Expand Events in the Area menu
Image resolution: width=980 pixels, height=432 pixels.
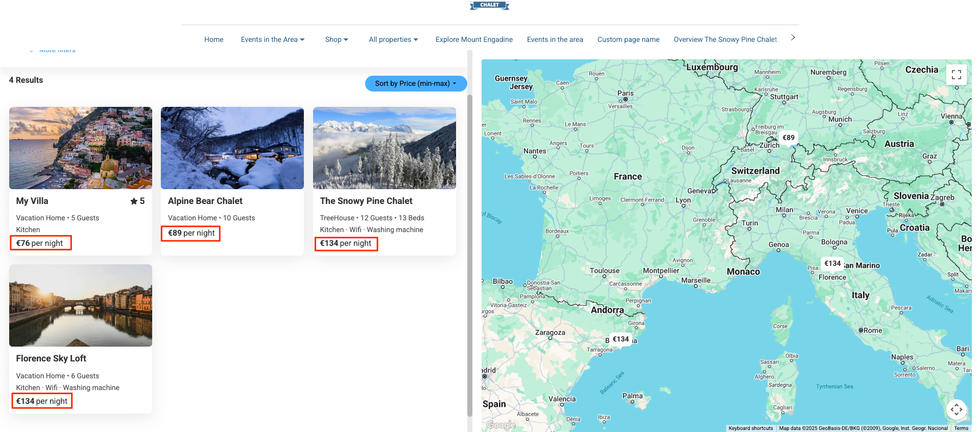272,39
